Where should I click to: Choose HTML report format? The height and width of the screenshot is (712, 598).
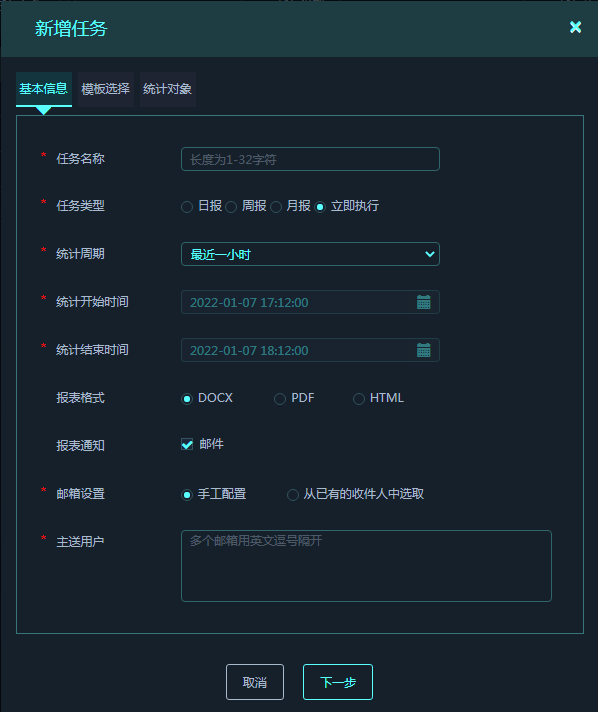359,399
